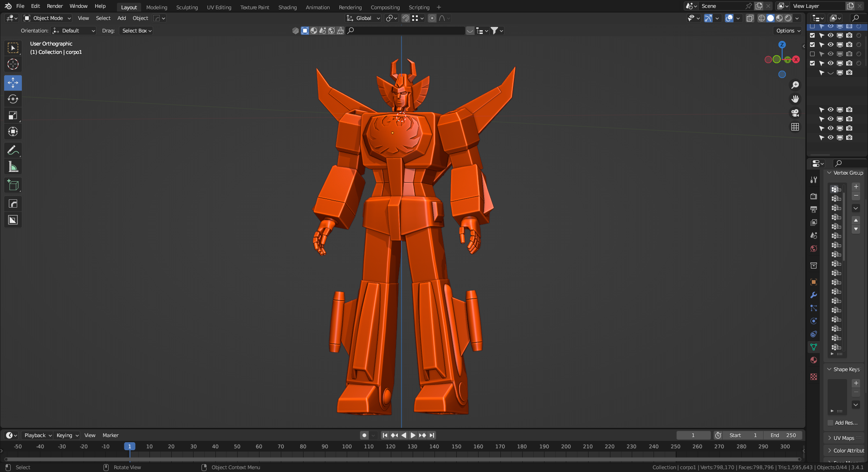Open the Options dropdown

pos(788,31)
